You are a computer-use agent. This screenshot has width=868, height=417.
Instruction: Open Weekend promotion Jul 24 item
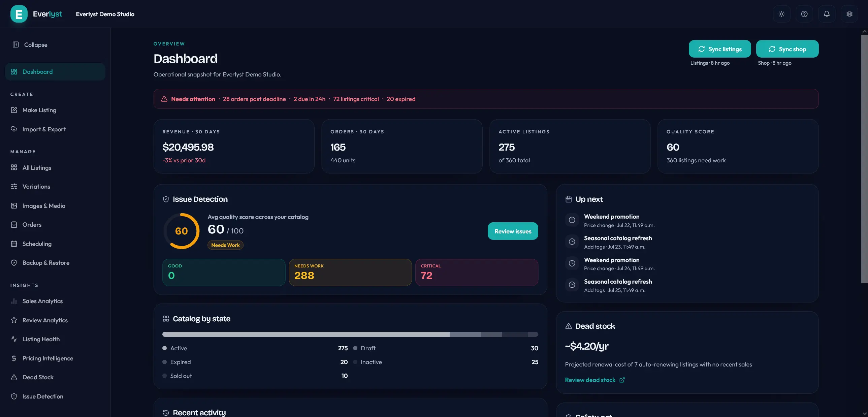687,264
